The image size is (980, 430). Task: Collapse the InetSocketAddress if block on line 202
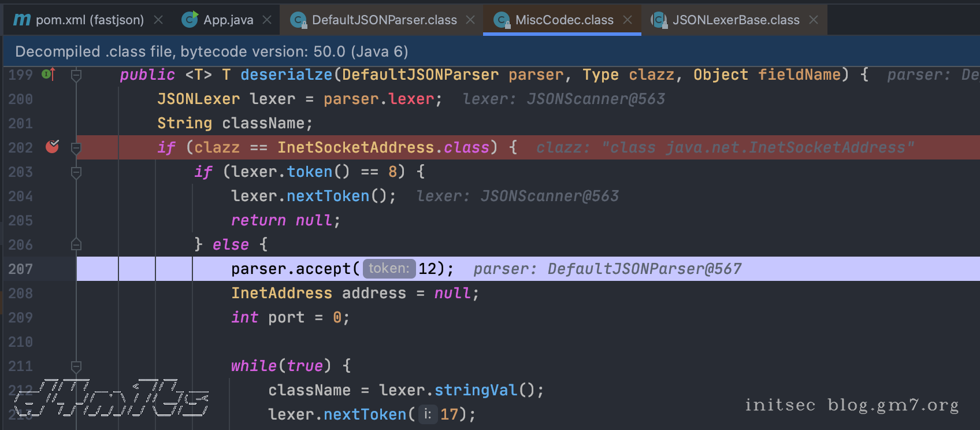(x=76, y=148)
